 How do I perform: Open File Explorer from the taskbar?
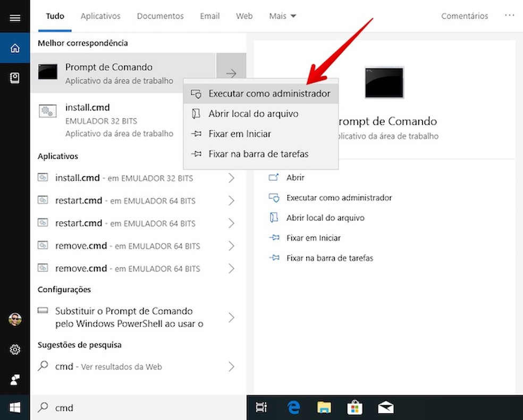coord(324,407)
